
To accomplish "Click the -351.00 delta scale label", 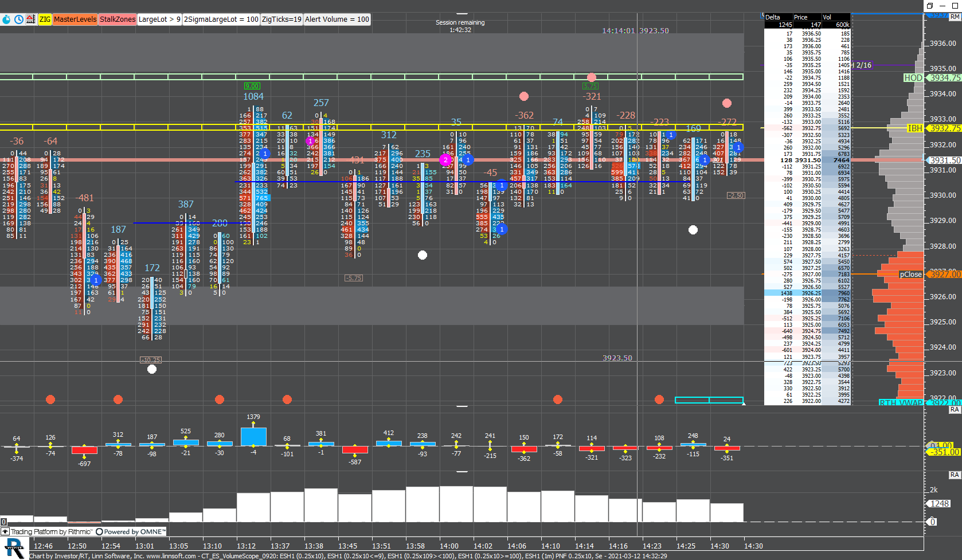I will coord(944,452).
